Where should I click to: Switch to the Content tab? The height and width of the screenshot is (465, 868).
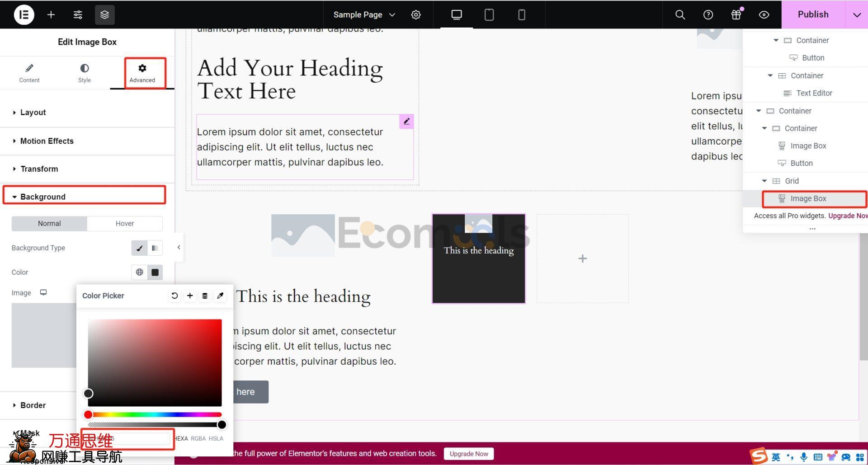(x=29, y=73)
